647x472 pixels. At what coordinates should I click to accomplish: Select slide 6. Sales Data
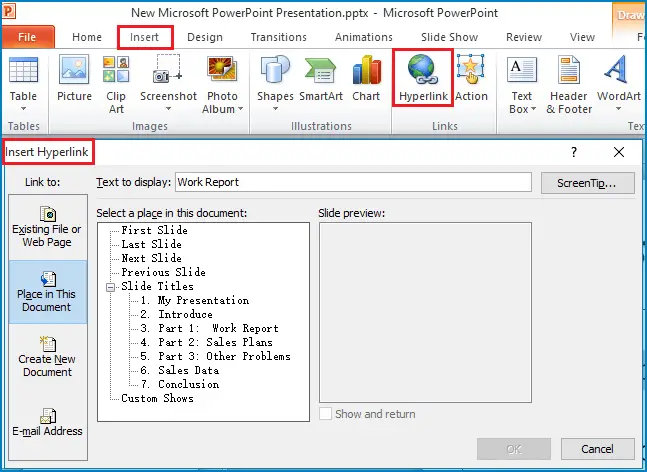click(x=179, y=371)
